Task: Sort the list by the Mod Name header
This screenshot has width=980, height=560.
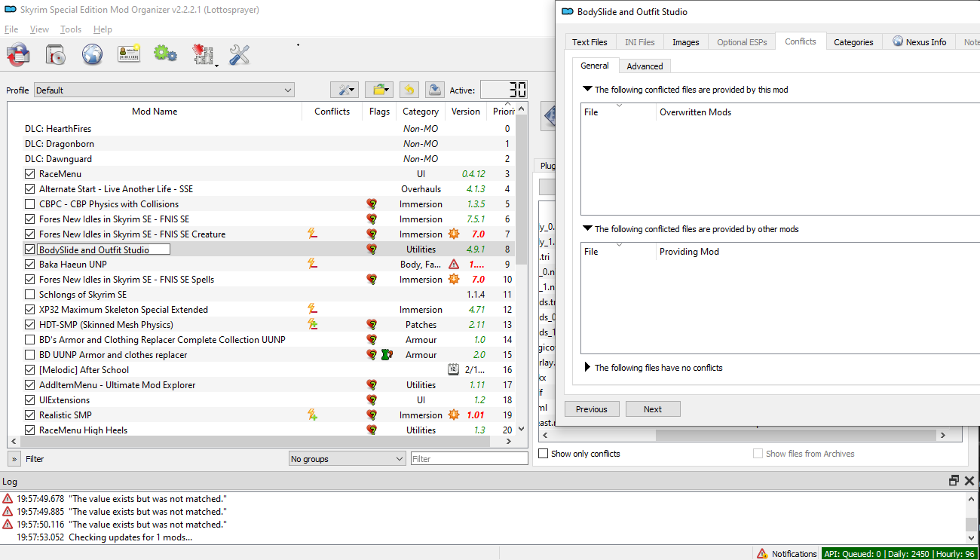Action: coord(155,111)
